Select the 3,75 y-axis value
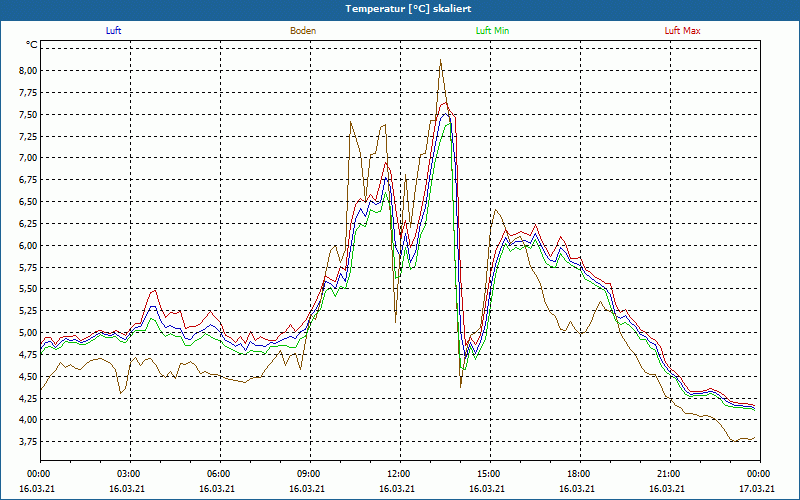Screen dimensions: 800x500 tap(29, 442)
